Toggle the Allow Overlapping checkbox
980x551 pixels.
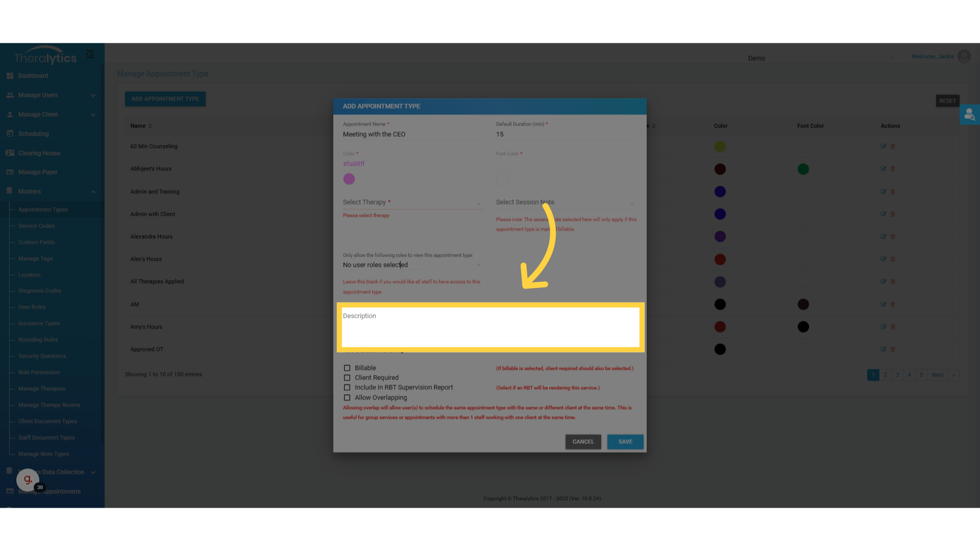click(347, 398)
